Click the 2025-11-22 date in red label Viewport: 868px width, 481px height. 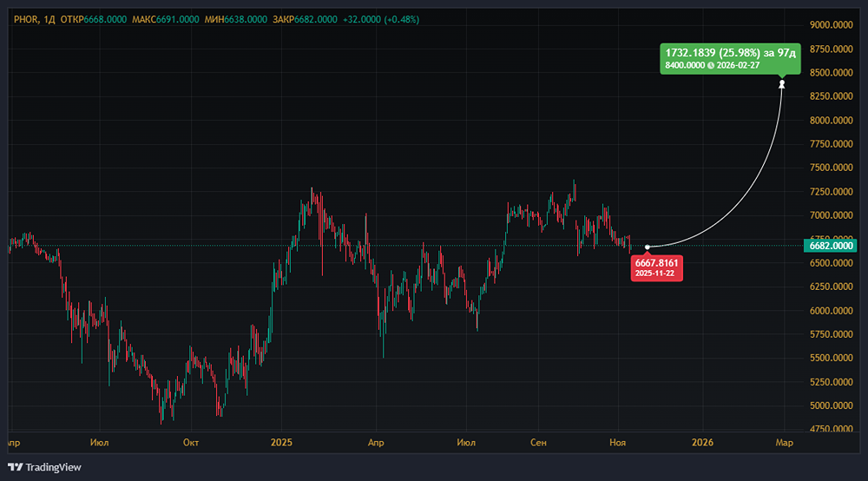pos(654,273)
